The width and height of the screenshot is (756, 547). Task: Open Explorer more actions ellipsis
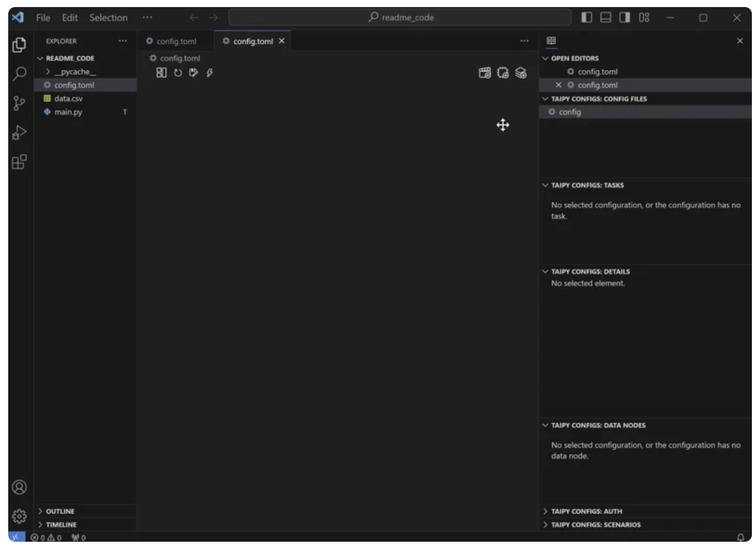122,41
